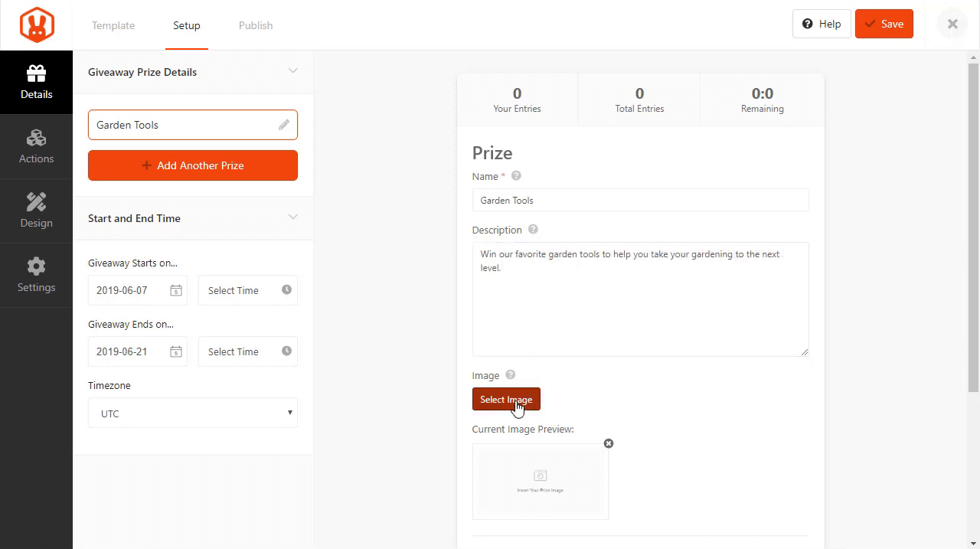Click the prize Name input field

point(640,201)
